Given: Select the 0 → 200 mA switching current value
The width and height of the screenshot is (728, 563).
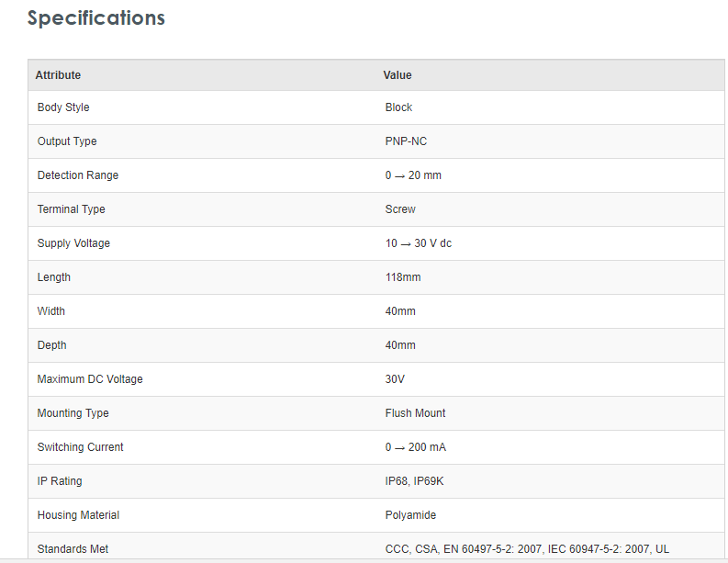Looking at the screenshot, I should point(416,447).
